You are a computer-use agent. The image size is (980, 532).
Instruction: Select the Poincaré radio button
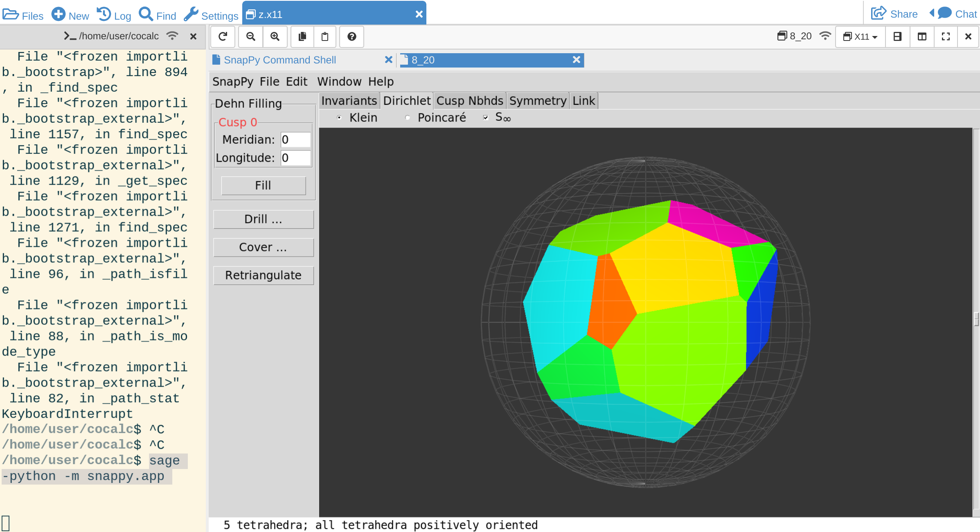pyautogui.click(x=408, y=118)
